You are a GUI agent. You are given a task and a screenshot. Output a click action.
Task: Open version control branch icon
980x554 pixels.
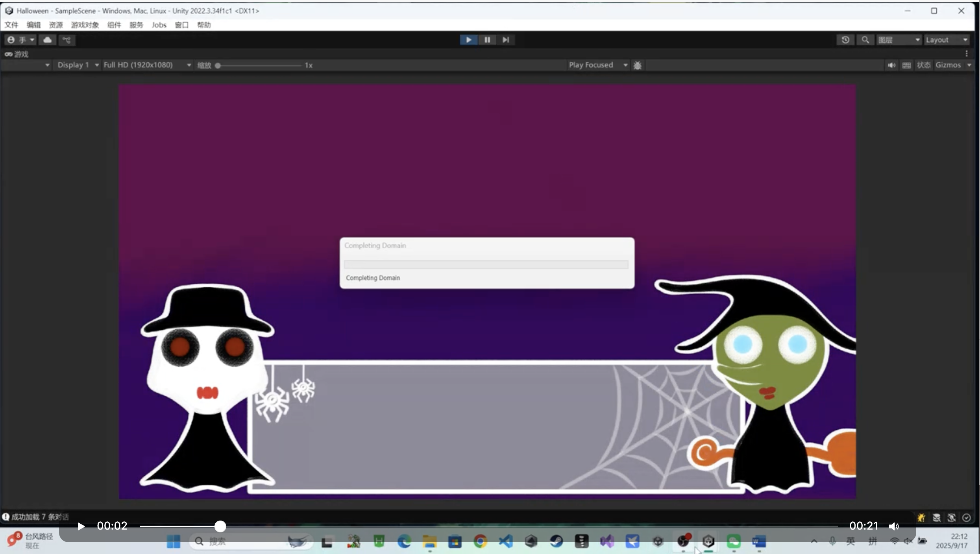(x=67, y=40)
